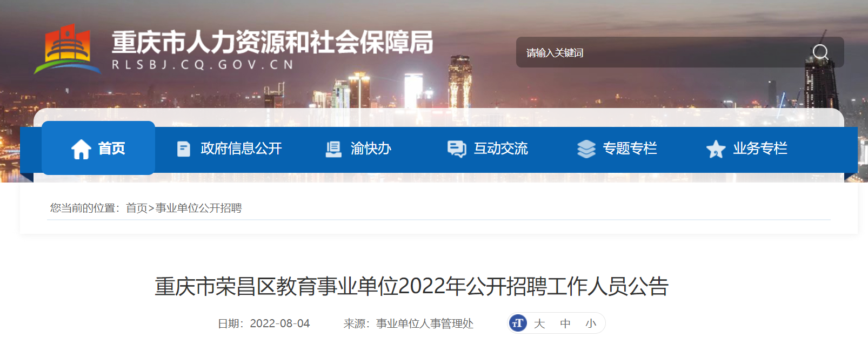Click the chat bubble icon for 互动交流

tap(457, 149)
